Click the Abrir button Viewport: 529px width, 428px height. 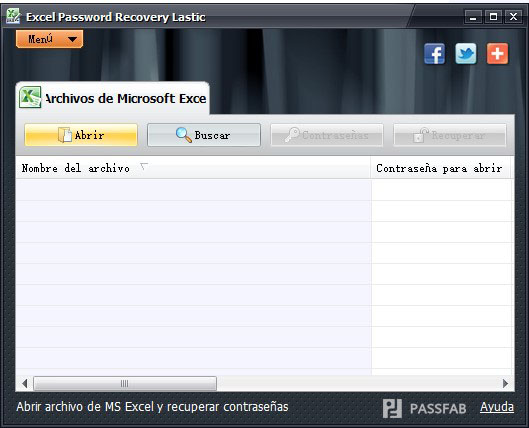tap(81, 135)
